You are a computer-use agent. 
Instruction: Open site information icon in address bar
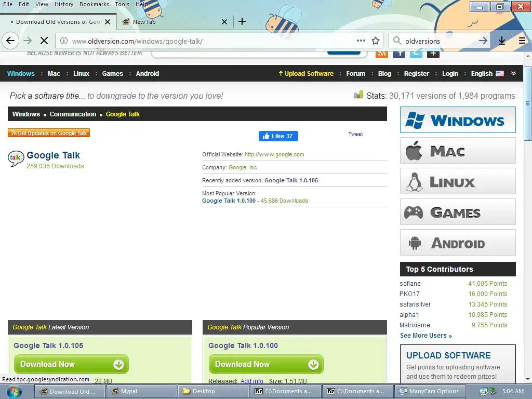pyautogui.click(x=63, y=41)
